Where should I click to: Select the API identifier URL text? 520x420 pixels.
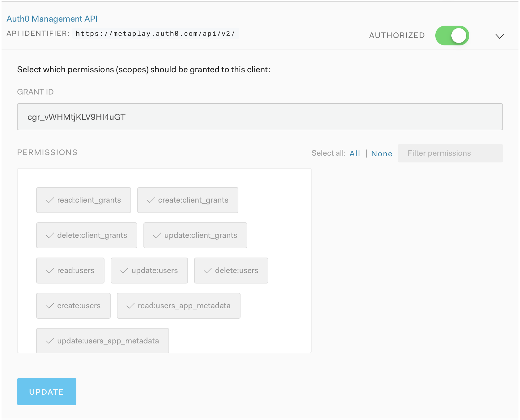click(156, 33)
